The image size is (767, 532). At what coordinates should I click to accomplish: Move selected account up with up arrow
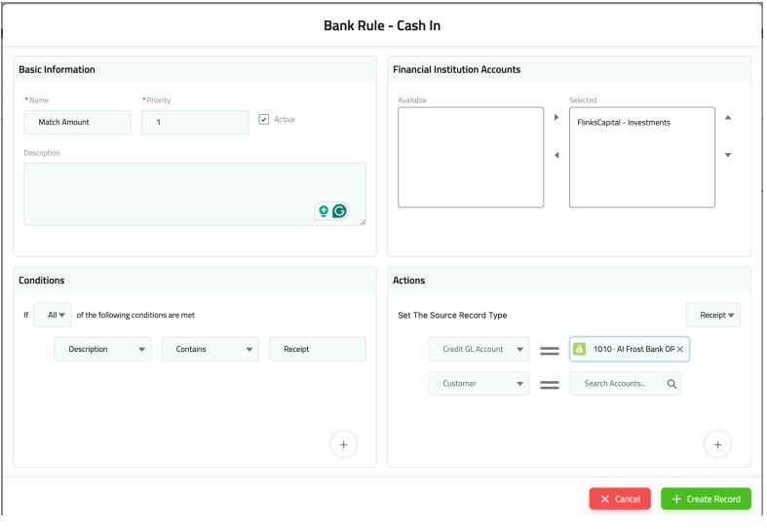pos(727,118)
